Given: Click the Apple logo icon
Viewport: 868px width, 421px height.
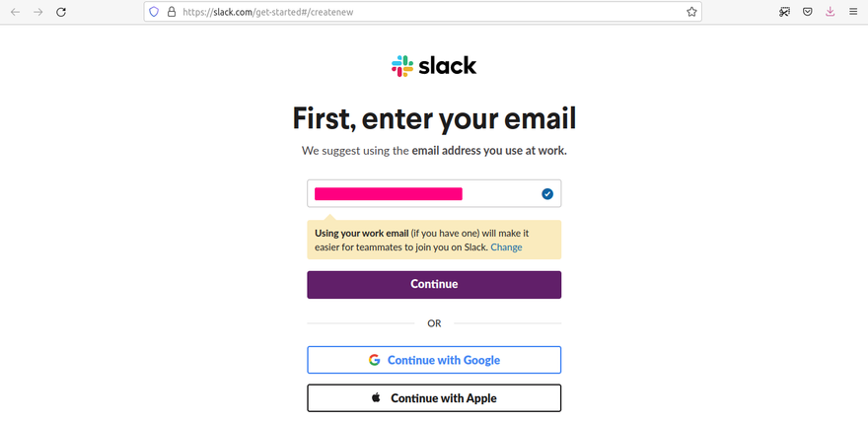Looking at the screenshot, I should click(376, 397).
